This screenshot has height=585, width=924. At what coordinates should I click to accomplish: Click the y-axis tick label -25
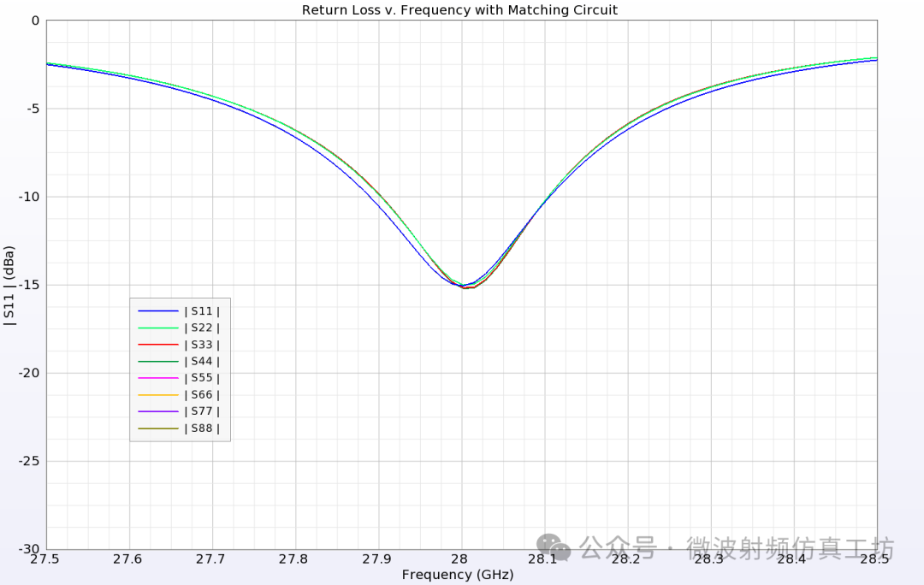coord(29,461)
